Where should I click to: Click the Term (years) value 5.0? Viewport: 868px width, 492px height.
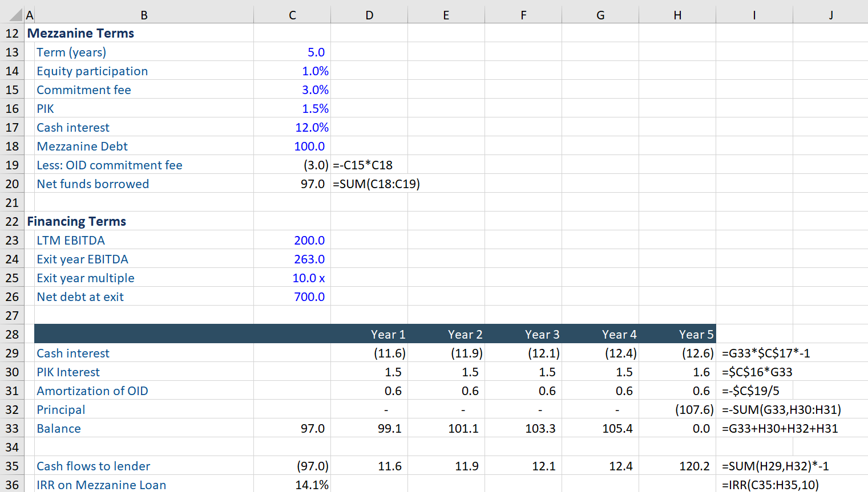316,52
